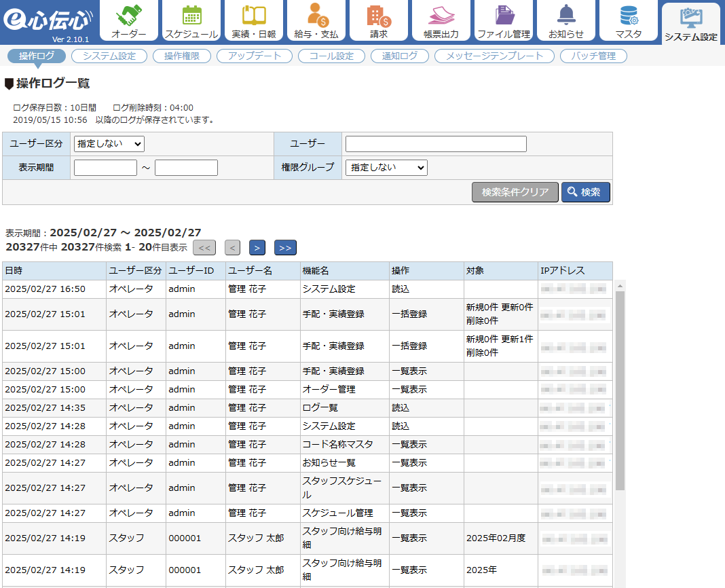Viewport: 725px width, 588px height.
Task: Click the 操作 column header
Action: 426,271
